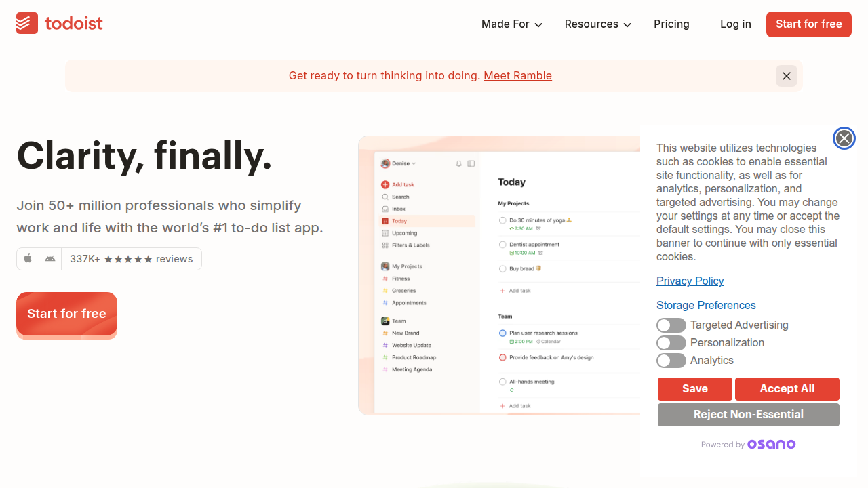Close the cookie consent banner

tap(844, 139)
